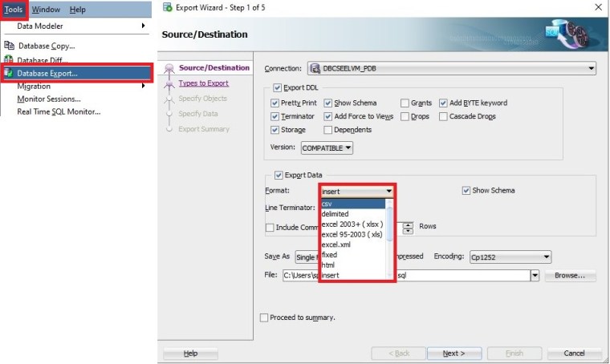Screen dimensions: 610x364
Task: Click the Browse button
Action: pos(570,276)
